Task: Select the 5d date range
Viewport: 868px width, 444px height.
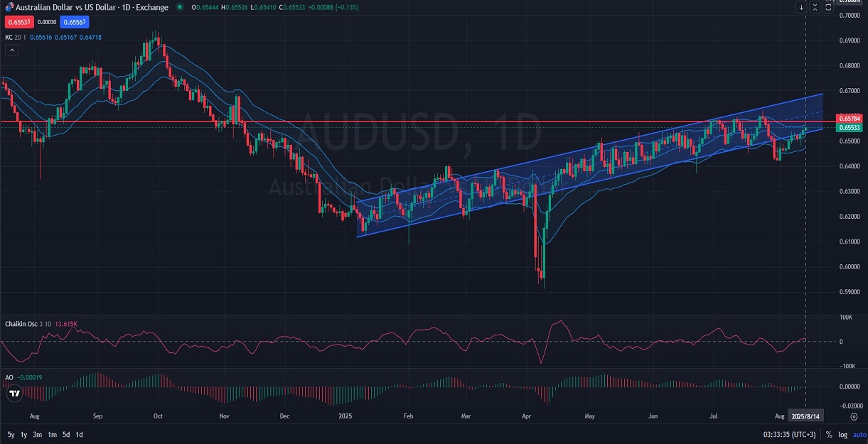Action: coord(66,434)
